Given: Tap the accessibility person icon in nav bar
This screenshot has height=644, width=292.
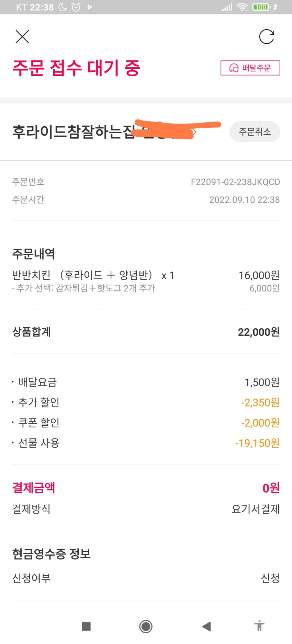Looking at the screenshot, I should pos(260,626).
